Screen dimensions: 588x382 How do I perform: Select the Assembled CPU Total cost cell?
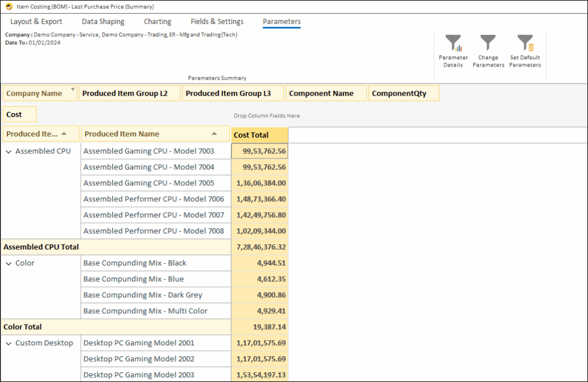(260, 247)
